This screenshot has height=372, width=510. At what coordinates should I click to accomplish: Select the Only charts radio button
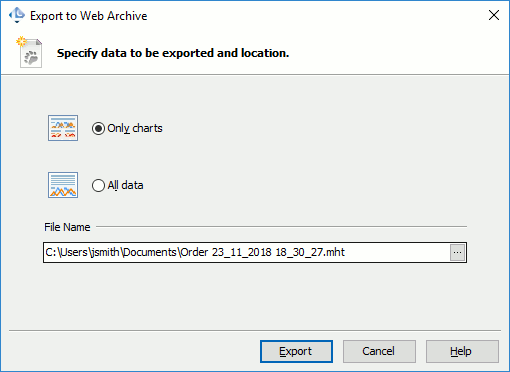[x=98, y=128]
